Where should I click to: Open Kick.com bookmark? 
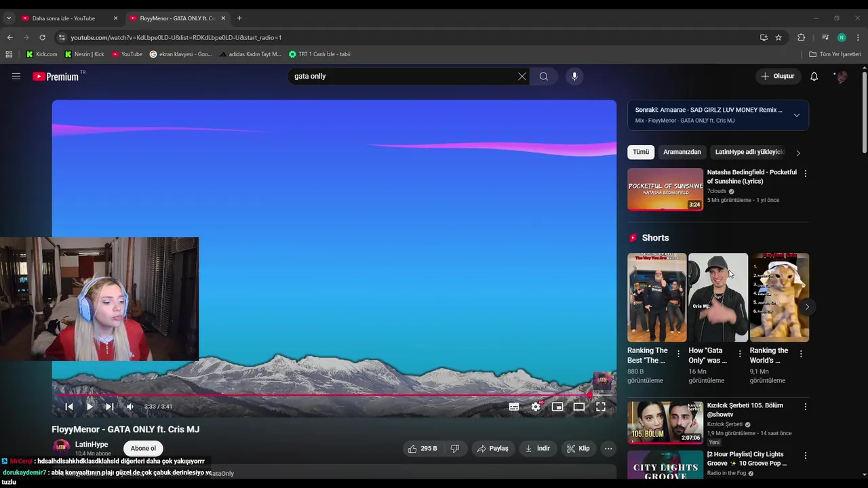[x=42, y=54]
